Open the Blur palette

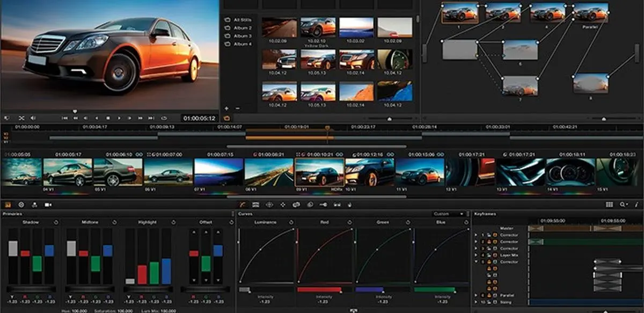click(x=311, y=205)
